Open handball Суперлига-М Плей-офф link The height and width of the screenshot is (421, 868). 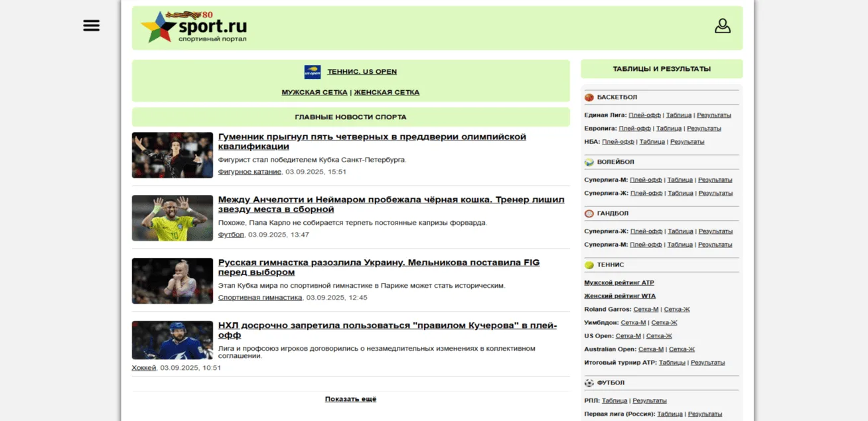pyautogui.click(x=646, y=245)
